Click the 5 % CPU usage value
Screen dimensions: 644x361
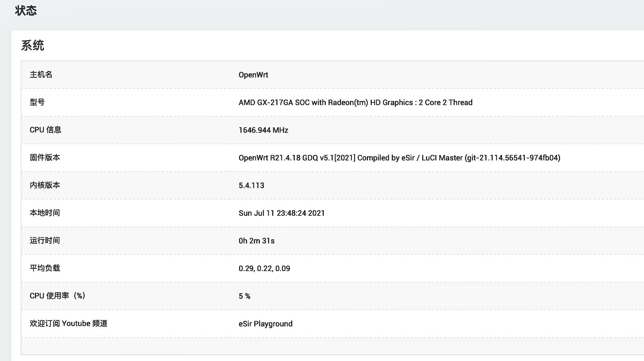(x=244, y=296)
